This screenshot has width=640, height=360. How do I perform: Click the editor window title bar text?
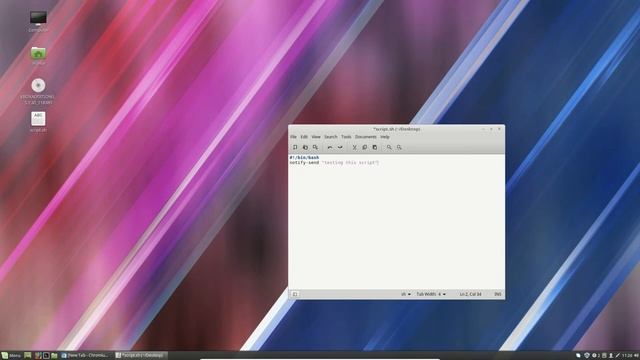click(x=396, y=129)
